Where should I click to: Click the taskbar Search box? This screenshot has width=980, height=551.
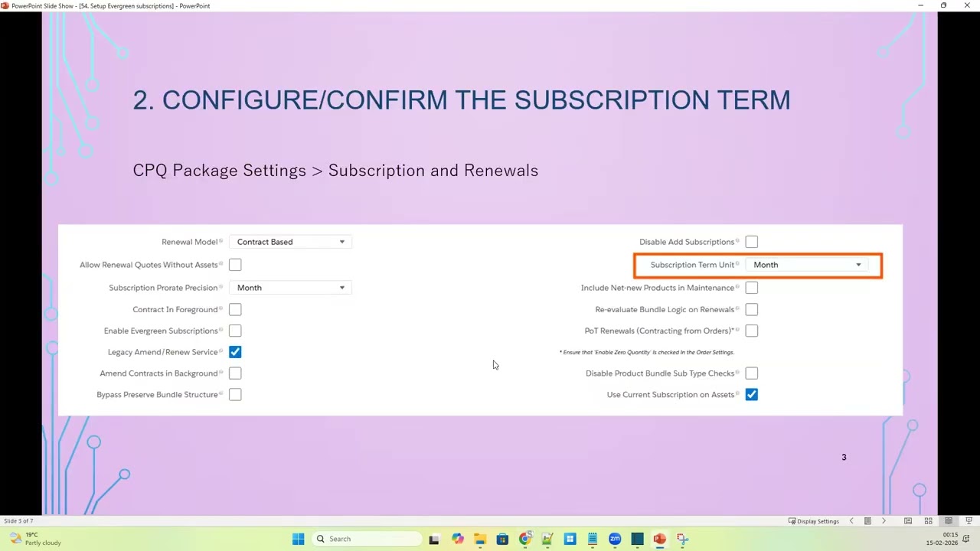(x=368, y=539)
